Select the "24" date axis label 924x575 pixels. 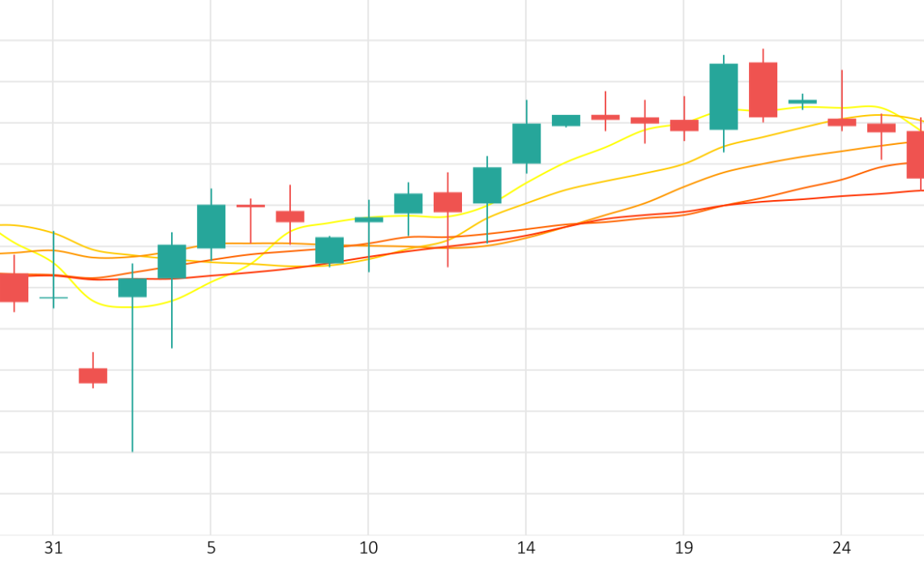(841, 548)
